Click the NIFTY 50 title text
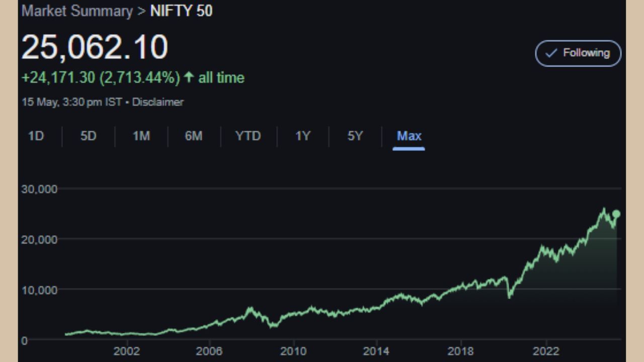 point(181,11)
